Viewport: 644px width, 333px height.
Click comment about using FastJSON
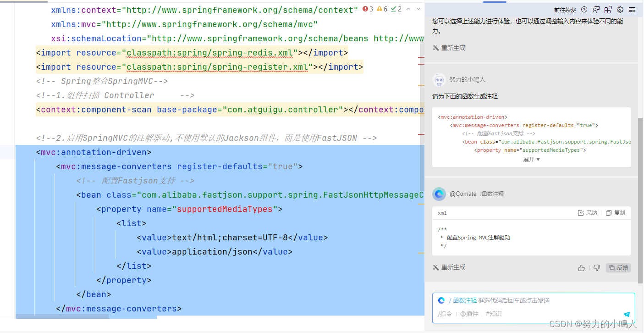pyautogui.click(x=206, y=138)
